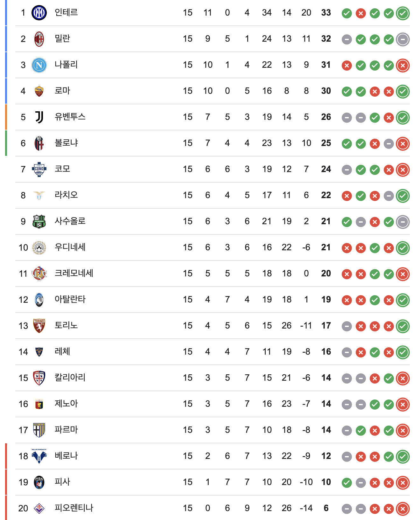Click the Hellas Verona club logo
The width and height of the screenshot is (420, 520).
click(39, 456)
